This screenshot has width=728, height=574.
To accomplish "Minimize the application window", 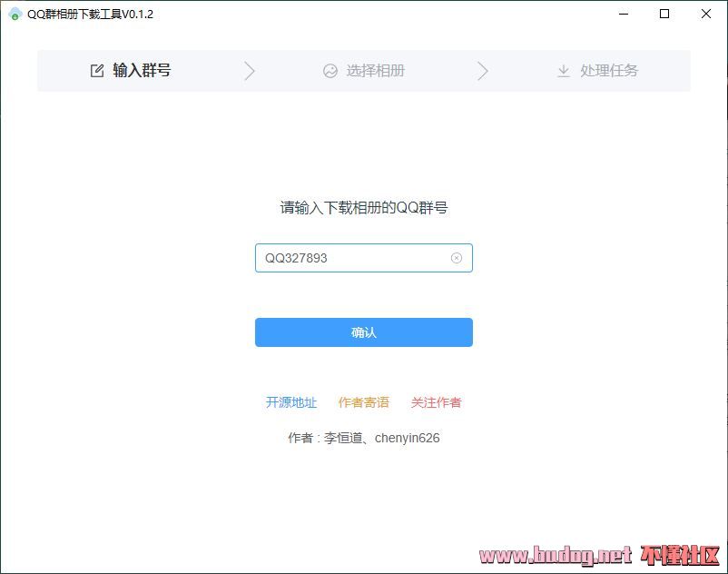I will tap(624, 14).
